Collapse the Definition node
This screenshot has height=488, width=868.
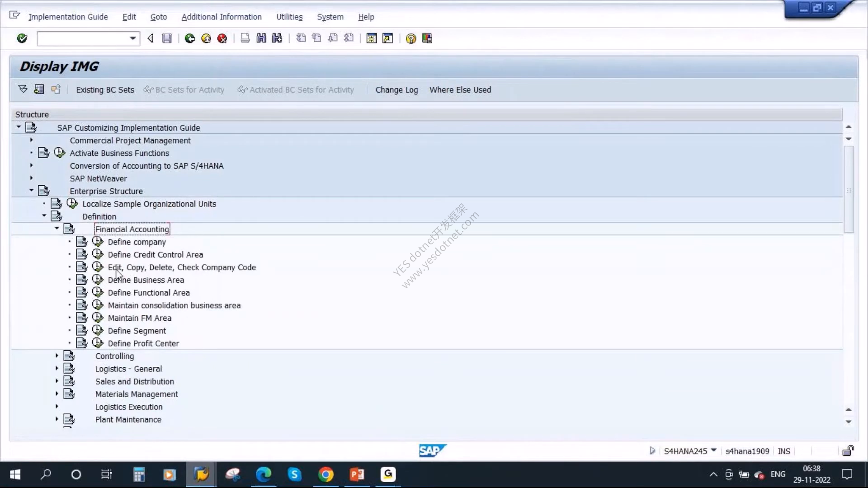click(x=44, y=216)
